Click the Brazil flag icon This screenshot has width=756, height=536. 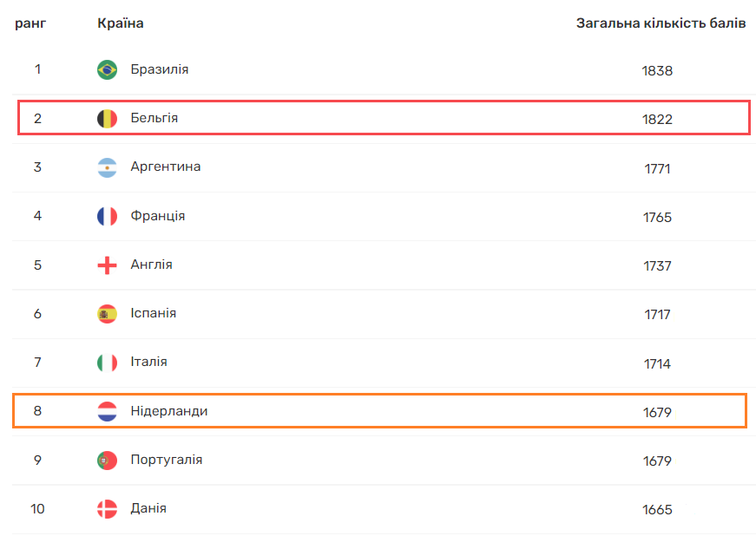tap(107, 70)
